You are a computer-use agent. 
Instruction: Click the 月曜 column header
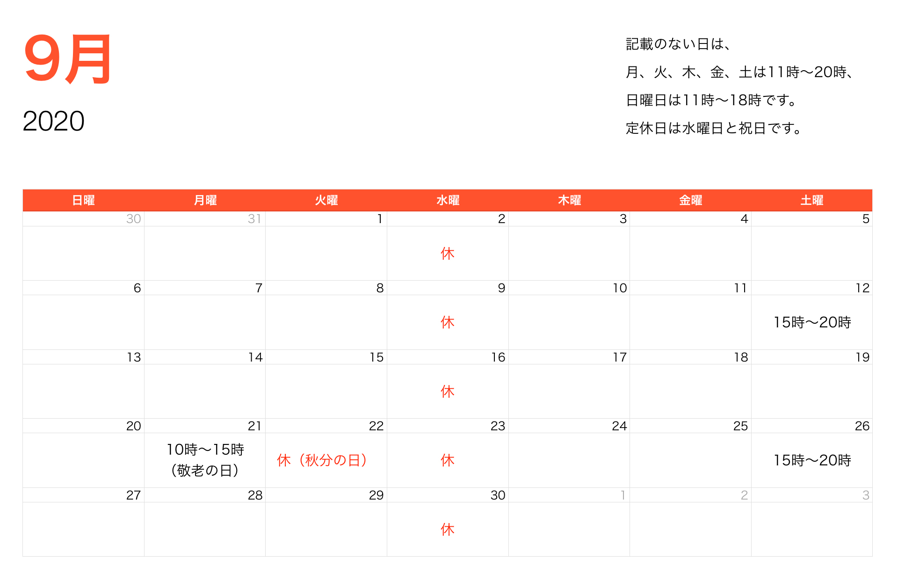click(x=205, y=200)
